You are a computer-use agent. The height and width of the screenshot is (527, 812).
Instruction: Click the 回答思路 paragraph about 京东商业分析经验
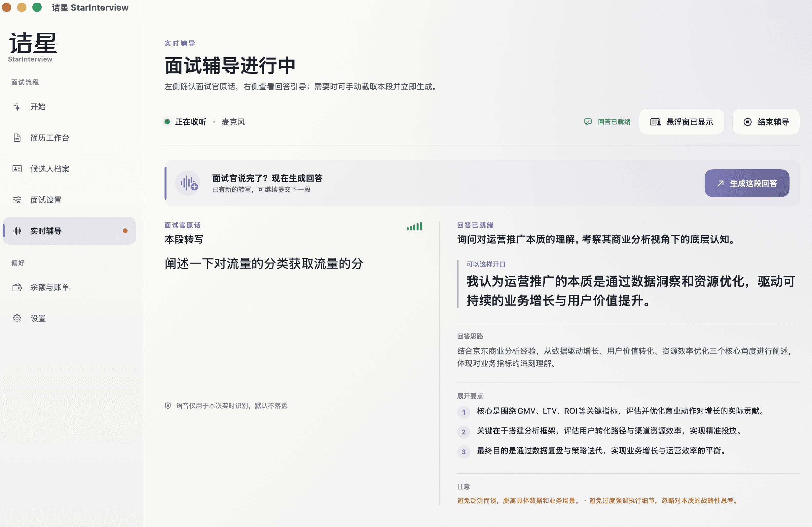(624, 357)
